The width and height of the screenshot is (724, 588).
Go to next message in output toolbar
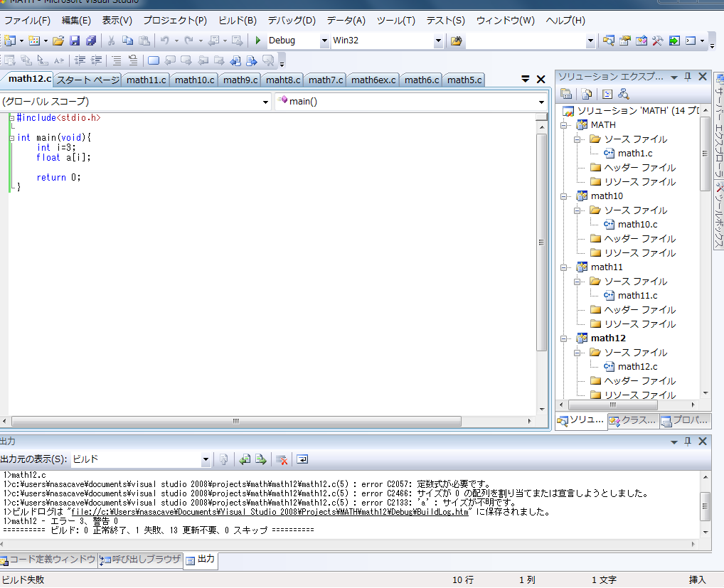(261, 459)
